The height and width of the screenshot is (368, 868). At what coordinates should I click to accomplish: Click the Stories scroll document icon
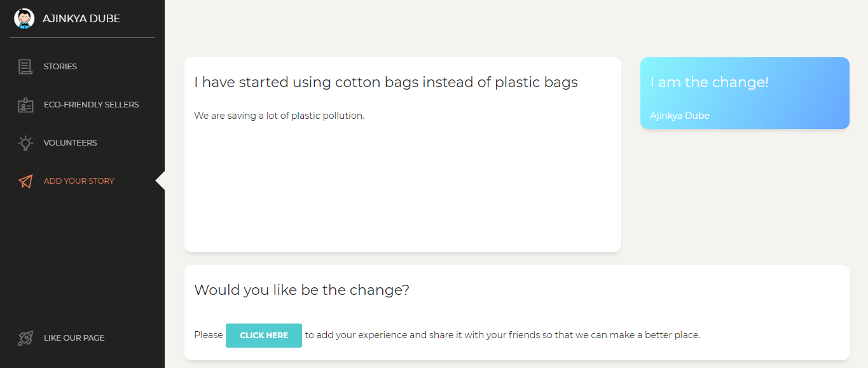point(25,67)
